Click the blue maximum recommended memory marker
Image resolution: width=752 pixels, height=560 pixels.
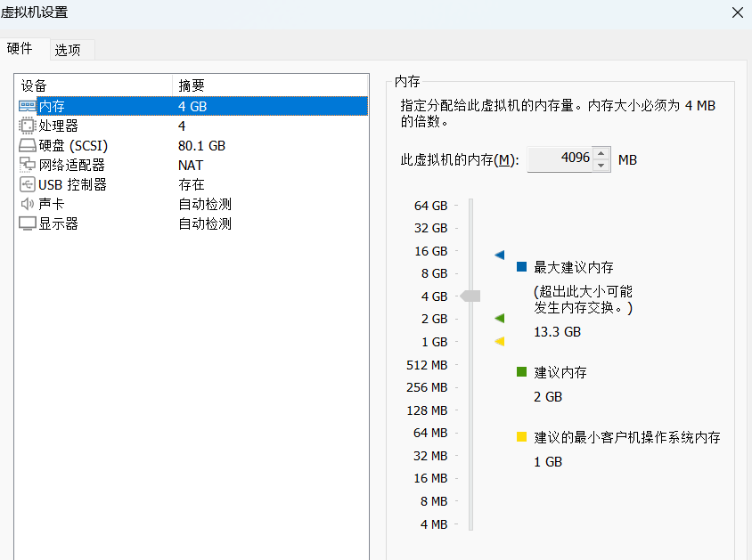(499, 255)
